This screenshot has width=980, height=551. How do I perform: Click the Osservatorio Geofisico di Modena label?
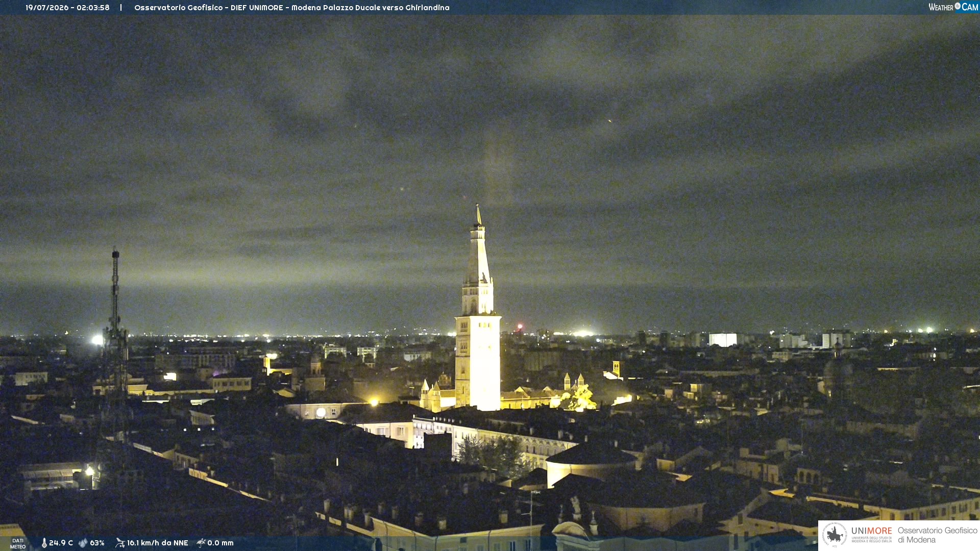tap(937, 535)
